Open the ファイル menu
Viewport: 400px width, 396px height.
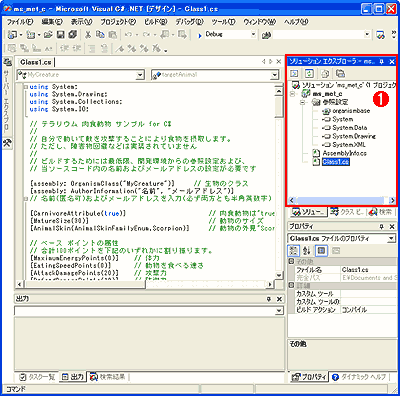(x=20, y=22)
